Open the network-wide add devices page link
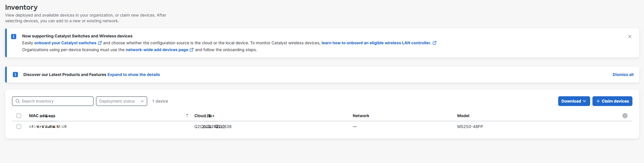The image size is (644, 163). click(x=157, y=50)
